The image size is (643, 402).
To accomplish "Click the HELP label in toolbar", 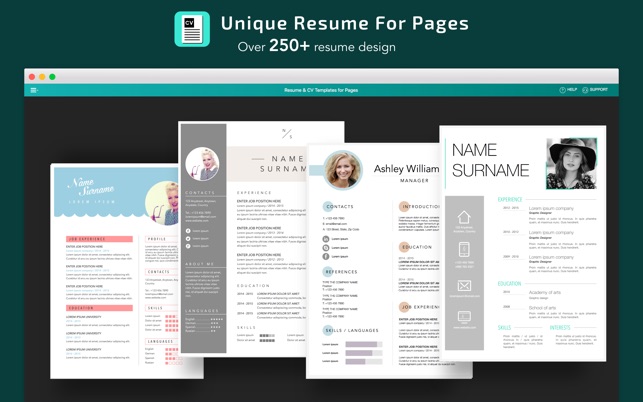I will point(572,89).
